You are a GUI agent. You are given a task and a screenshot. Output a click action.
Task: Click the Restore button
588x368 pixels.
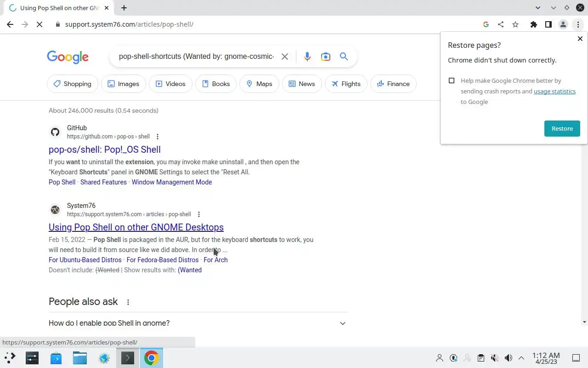click(562, 128)
